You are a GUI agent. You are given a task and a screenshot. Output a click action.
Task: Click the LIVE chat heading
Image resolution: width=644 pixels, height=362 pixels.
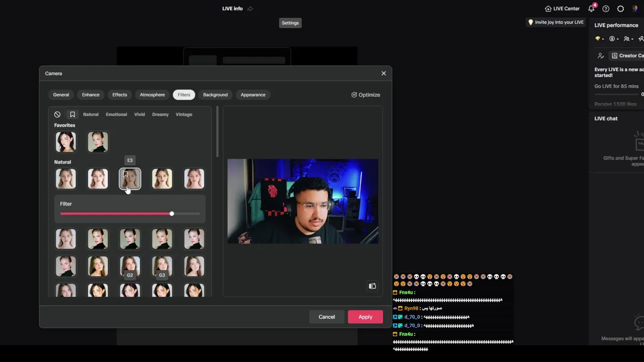point(606,119)
